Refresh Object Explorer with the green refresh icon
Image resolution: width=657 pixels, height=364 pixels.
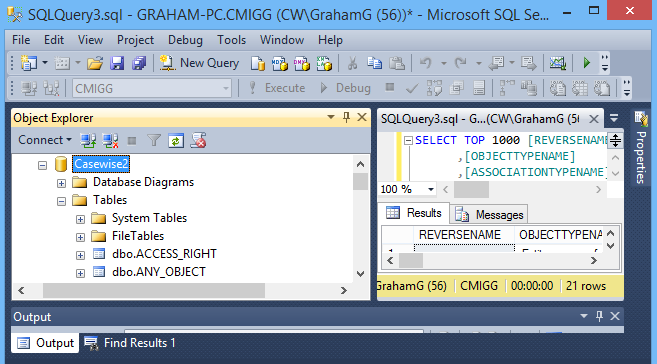pyautogui.click(x=176, y=140)
